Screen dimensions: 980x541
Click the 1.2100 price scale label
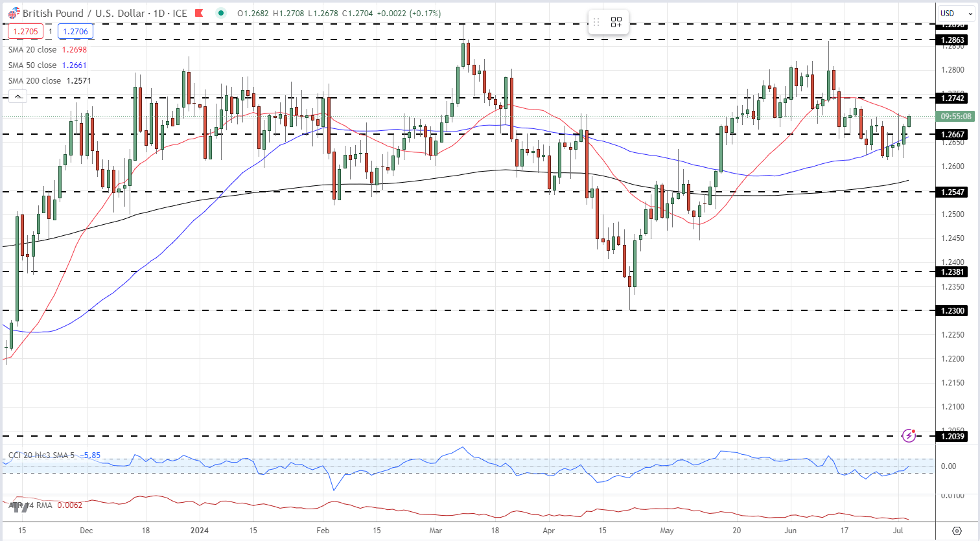pyautogui.click(x=952, y=407)
